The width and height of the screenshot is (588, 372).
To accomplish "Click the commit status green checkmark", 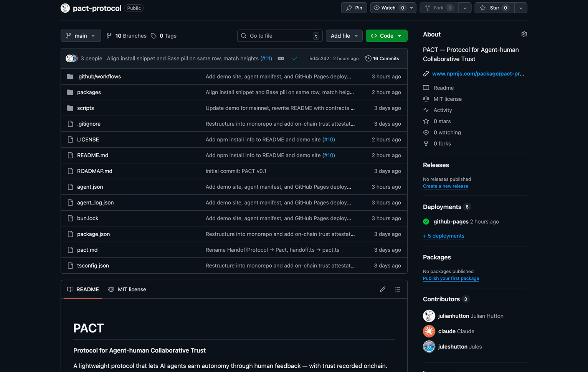I will [x=294, y=58].
